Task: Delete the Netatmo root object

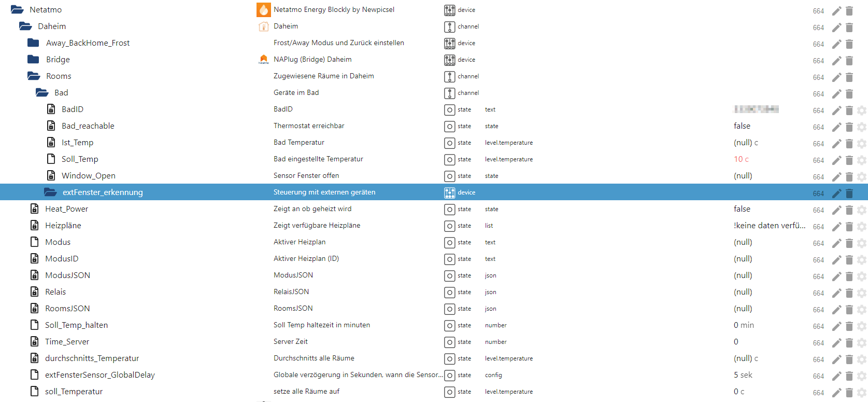Action: pos(849,11)
